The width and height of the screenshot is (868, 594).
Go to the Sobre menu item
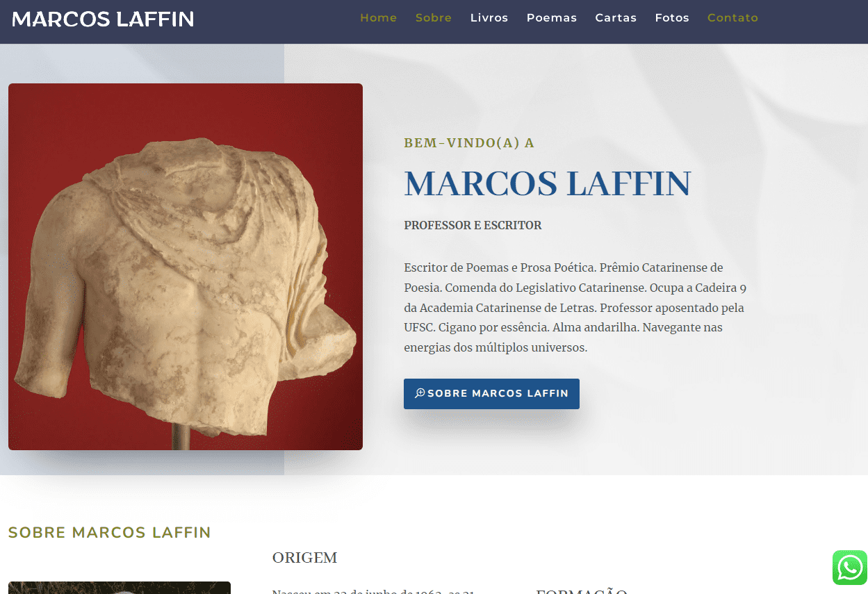pos(434,18)
